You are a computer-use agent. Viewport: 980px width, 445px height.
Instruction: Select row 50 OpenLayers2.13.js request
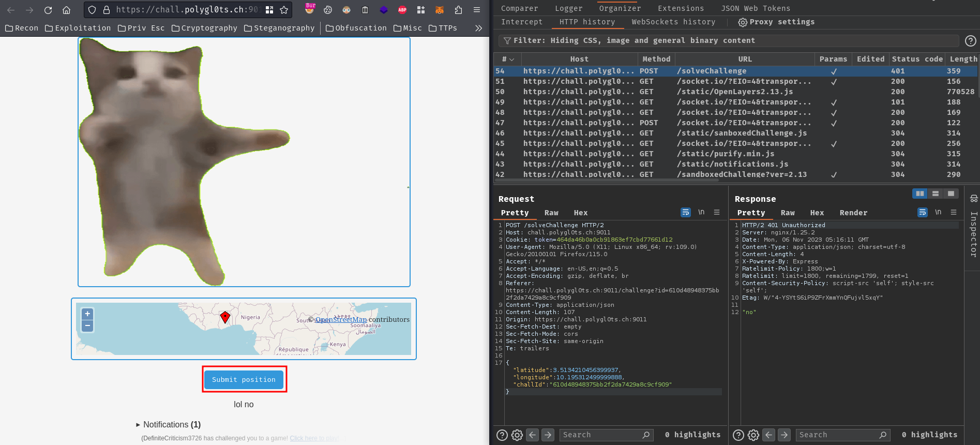735,92
